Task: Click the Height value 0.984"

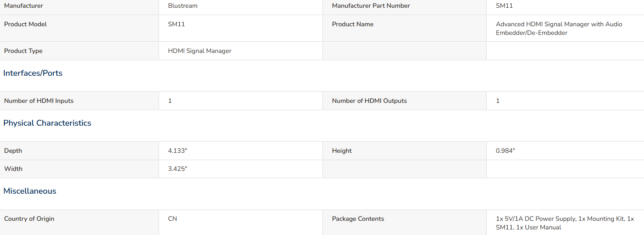Action: (506, 151)
